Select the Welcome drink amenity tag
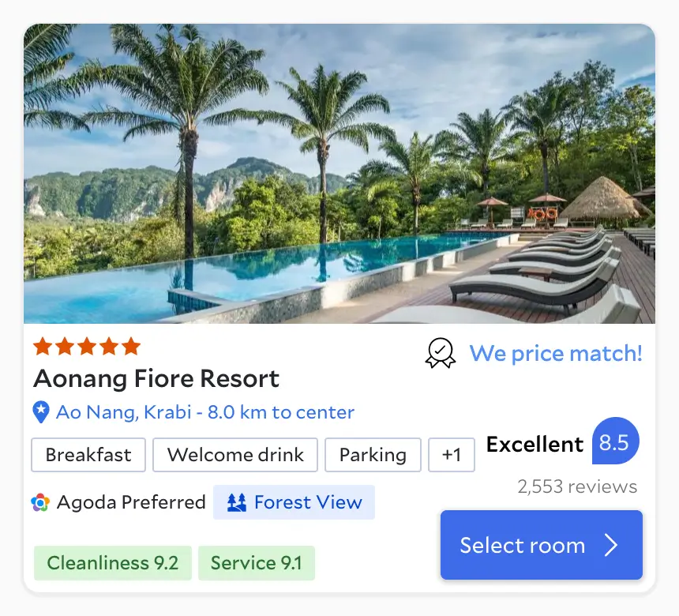Screen dimensions: 679x616 235,455
